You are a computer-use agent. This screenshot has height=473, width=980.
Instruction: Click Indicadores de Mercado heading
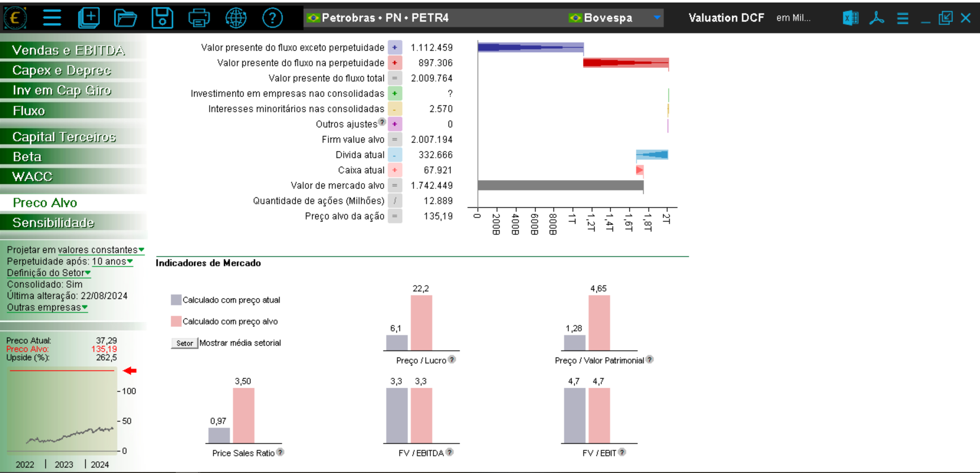(208, 263)
